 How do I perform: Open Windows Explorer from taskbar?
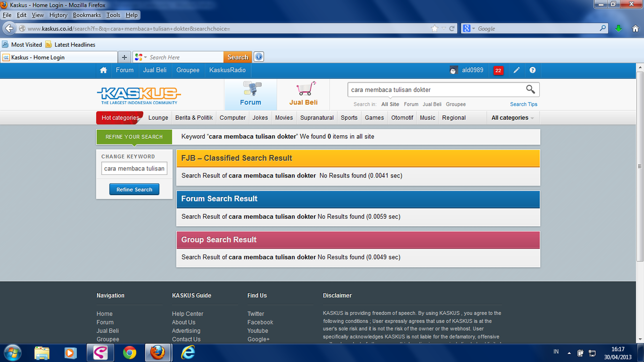pyautogui.click(x=43, y=353)
